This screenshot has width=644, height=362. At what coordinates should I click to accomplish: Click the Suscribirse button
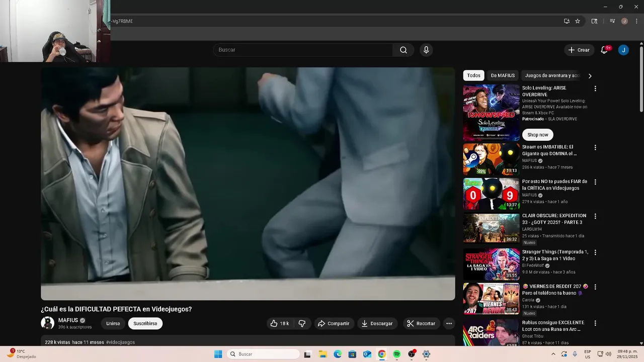(x=145, y=323)
